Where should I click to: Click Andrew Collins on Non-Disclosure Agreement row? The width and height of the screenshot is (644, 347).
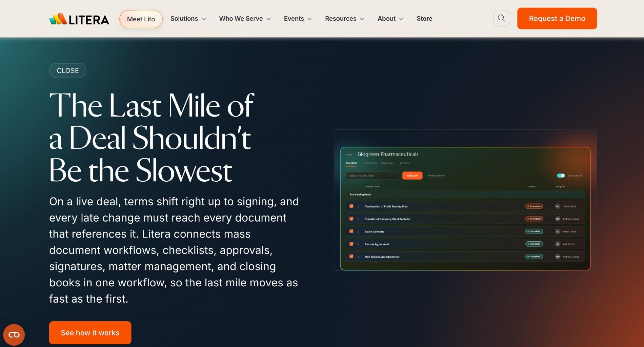point(570,257)
